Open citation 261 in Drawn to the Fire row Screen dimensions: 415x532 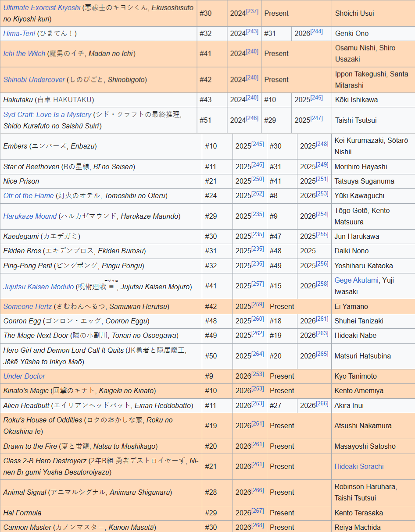258,444
